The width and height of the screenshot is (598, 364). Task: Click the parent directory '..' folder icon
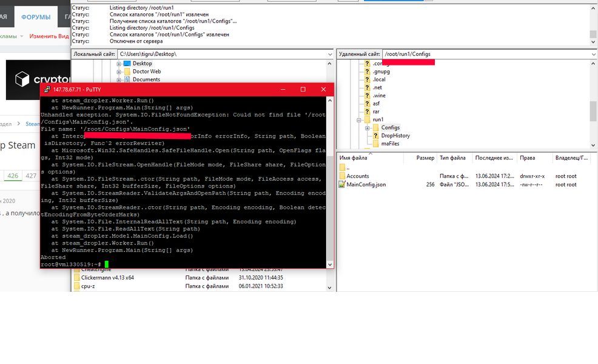click(x=342, y=167)
